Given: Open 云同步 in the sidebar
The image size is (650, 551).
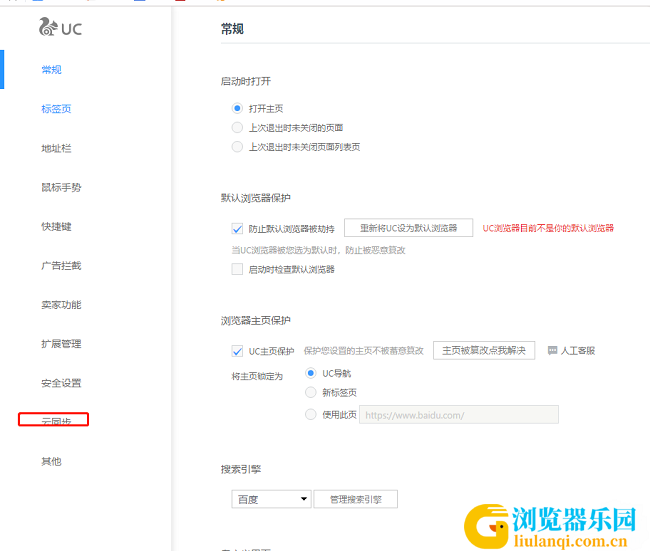Looking at the screenshot, I should pos(56,421).
